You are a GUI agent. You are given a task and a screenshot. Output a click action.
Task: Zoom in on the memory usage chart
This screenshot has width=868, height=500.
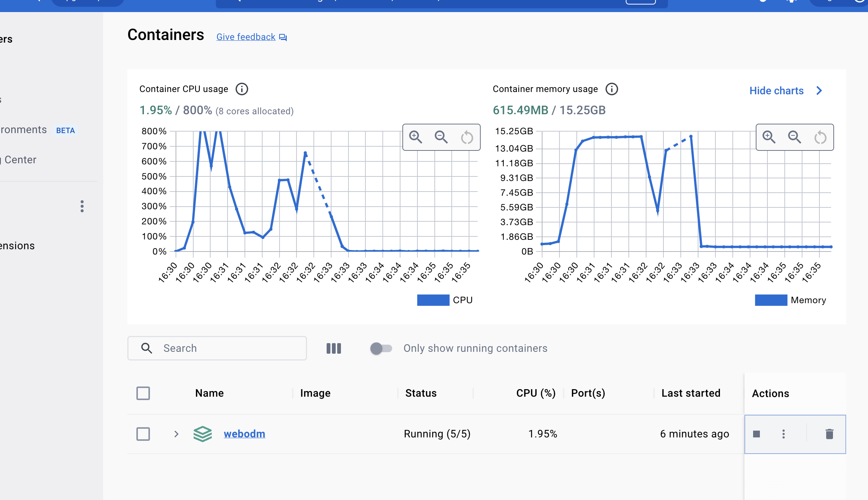[x=769, y=137]
